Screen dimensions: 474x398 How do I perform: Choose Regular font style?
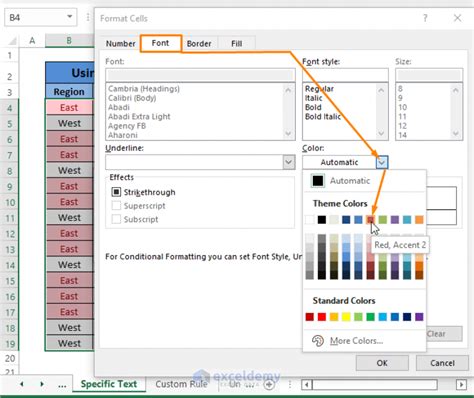point(319,89)
